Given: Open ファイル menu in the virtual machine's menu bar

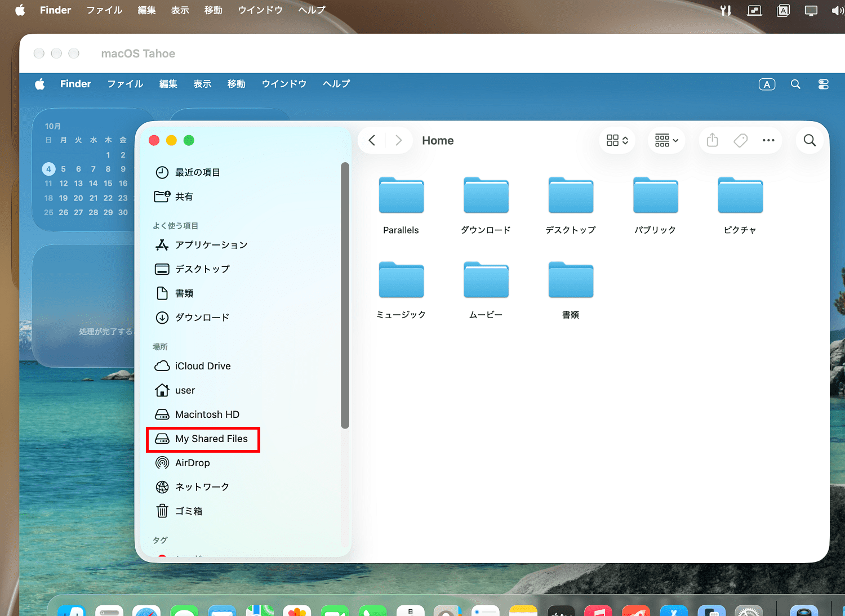Looking at the screenshot, I should point(126,84).
